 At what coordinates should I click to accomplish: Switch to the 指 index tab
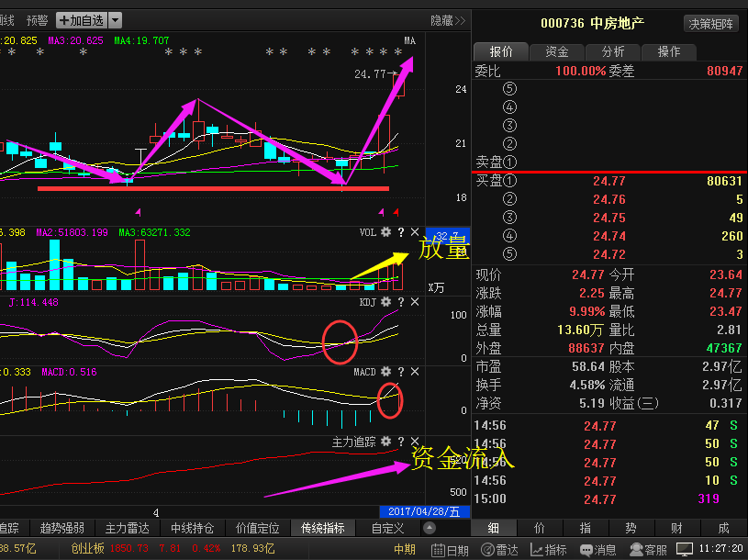(586, 528)
